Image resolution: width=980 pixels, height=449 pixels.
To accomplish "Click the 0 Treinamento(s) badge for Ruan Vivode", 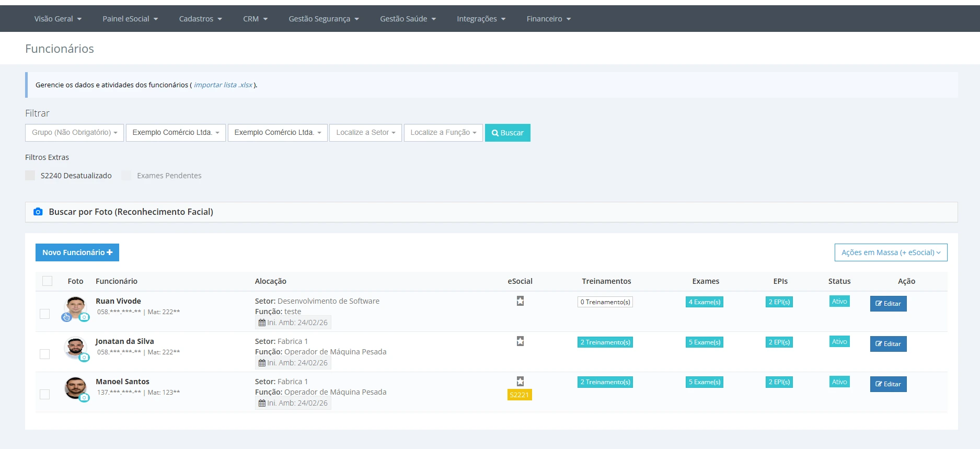I will 605,302.
